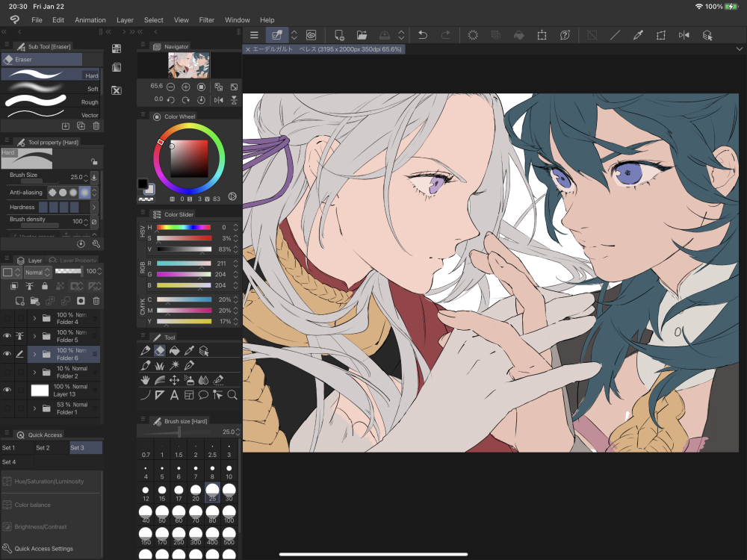Show Folder 1 layer
Viewport: 747px width, 560px height.
coord(7,408)
